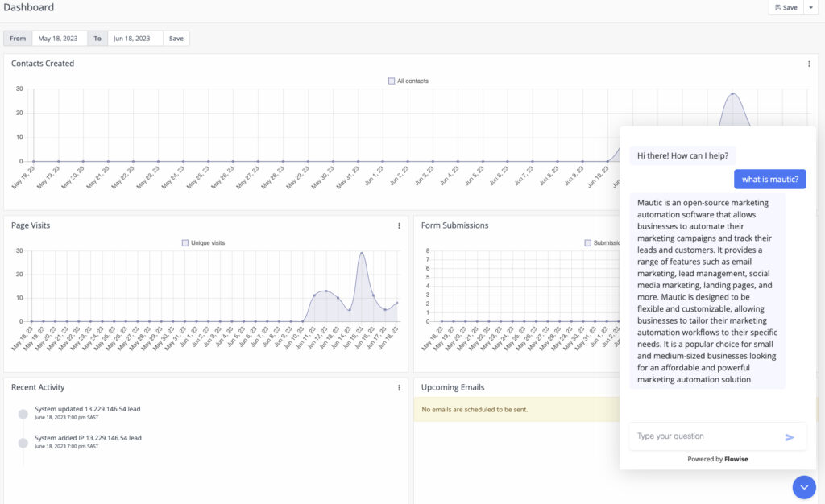
Task: Click the added IP activity timeline dot
Action: click(x=23, y=443)
